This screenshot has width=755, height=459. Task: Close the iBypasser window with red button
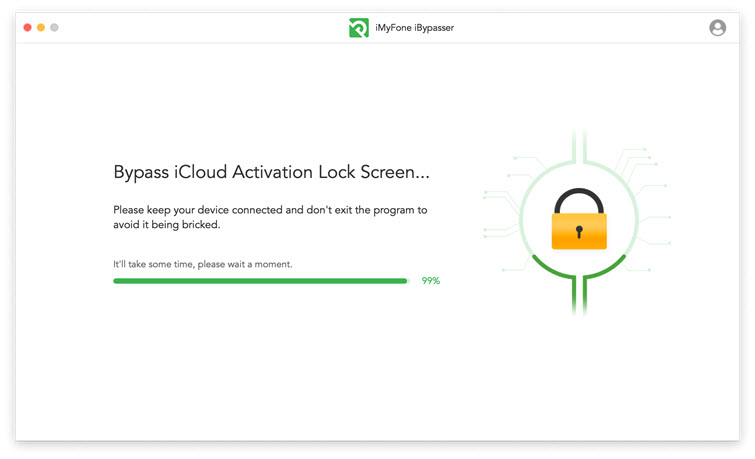coord(28,27)
